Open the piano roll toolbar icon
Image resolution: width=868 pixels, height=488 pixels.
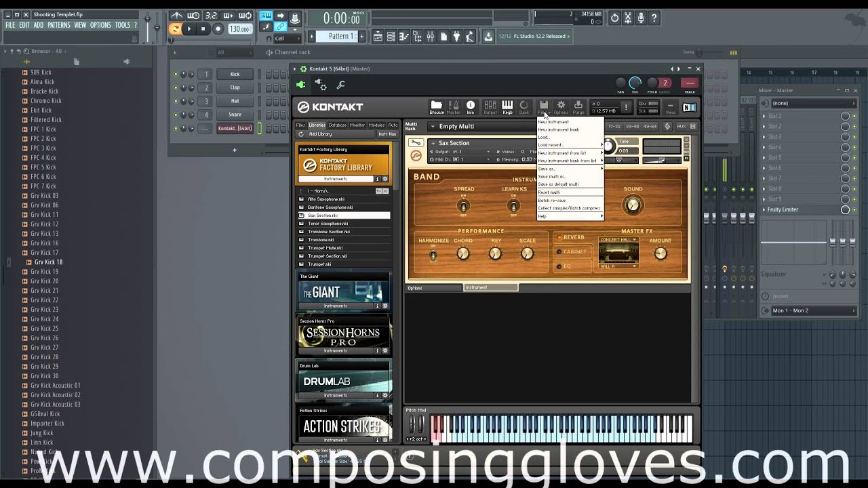404,37
